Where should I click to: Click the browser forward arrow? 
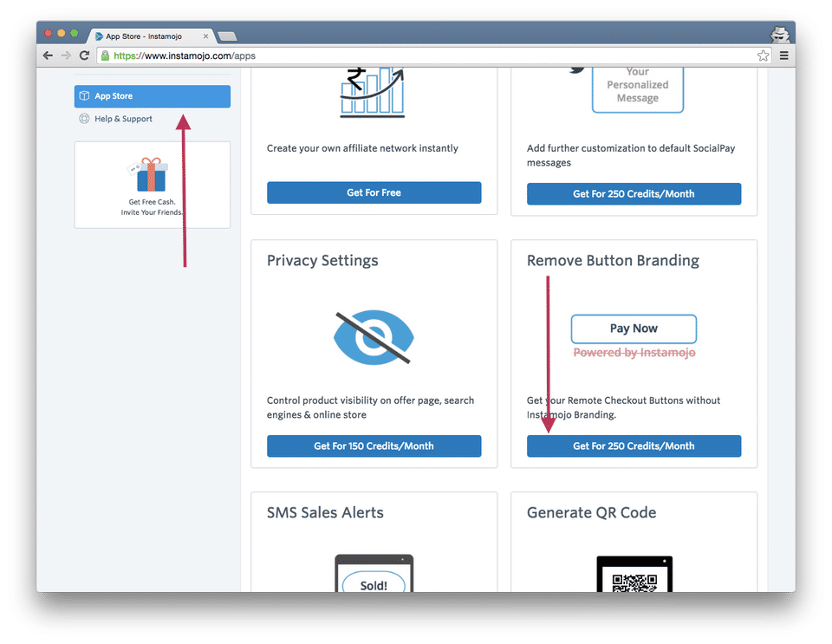(x=66, y=55)
